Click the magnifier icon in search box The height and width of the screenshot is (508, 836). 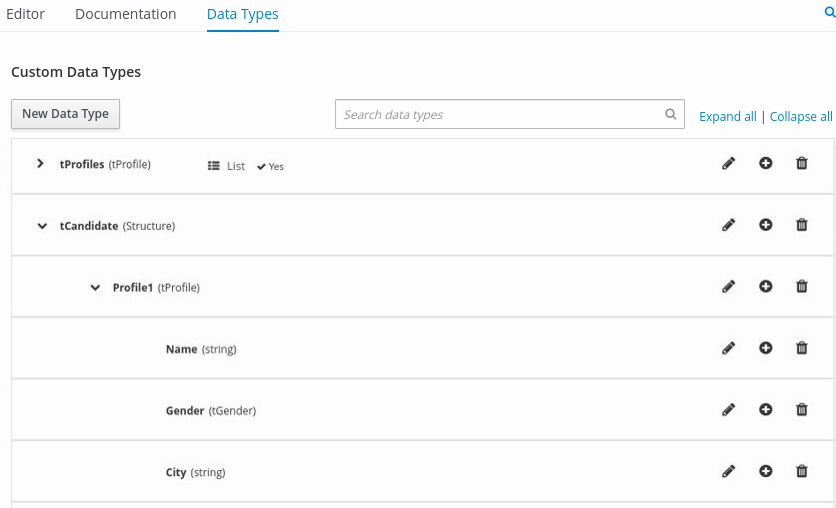pos(671,114)
